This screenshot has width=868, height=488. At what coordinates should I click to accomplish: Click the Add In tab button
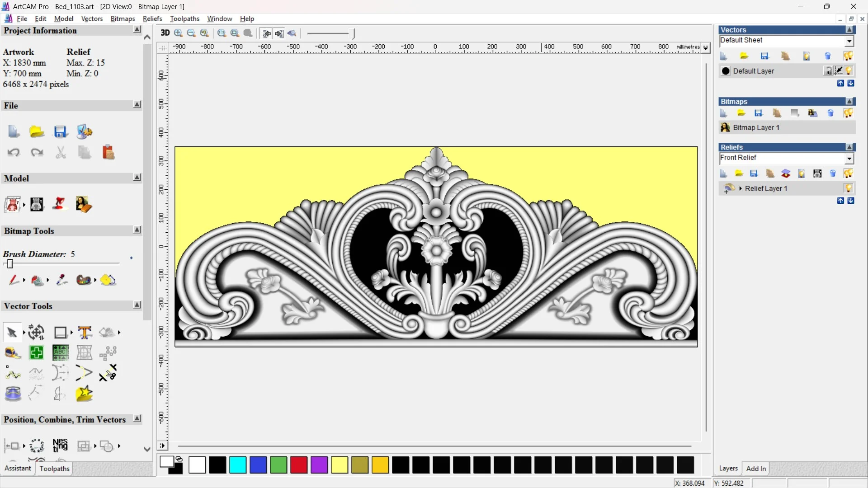click(756, 469)
